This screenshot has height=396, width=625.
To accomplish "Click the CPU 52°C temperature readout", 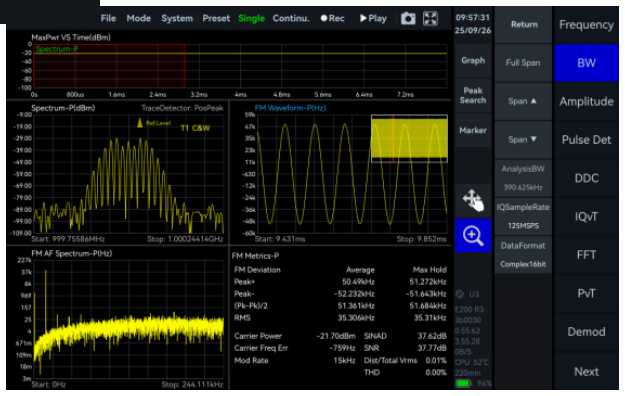I will (472, 363).
